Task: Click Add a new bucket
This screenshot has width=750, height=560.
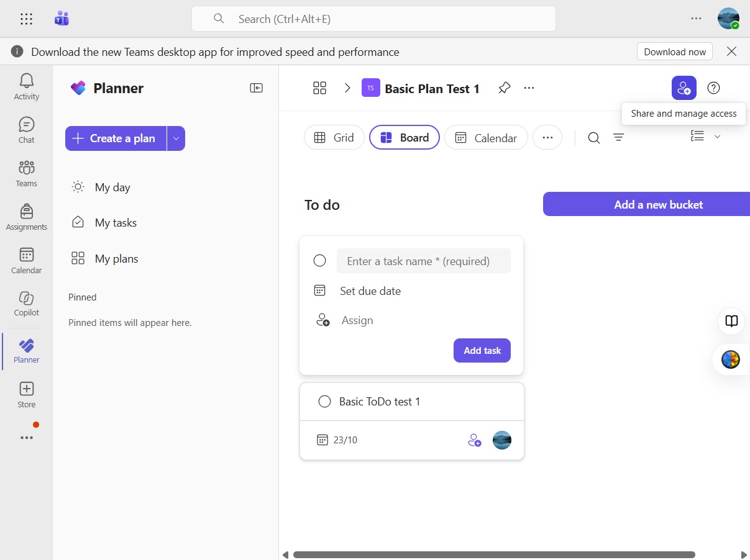Action: tap(646, 204)
